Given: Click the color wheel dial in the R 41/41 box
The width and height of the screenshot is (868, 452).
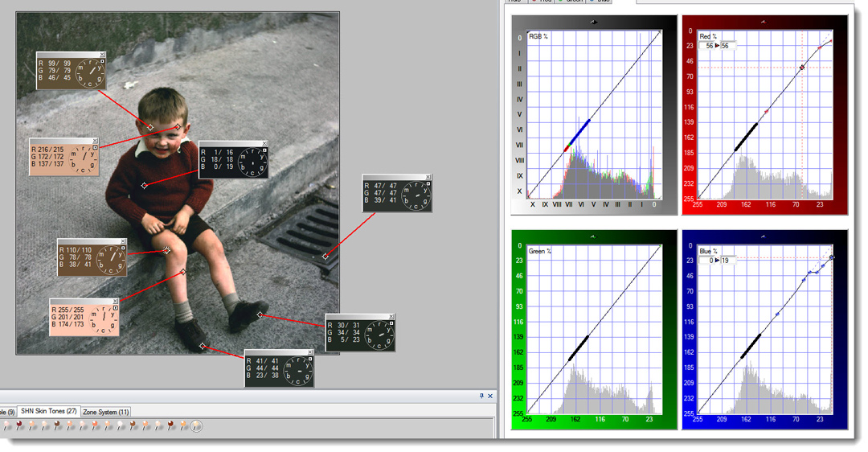Looking at the screenshot, I should pyautogui.click(x=298, y=371).
